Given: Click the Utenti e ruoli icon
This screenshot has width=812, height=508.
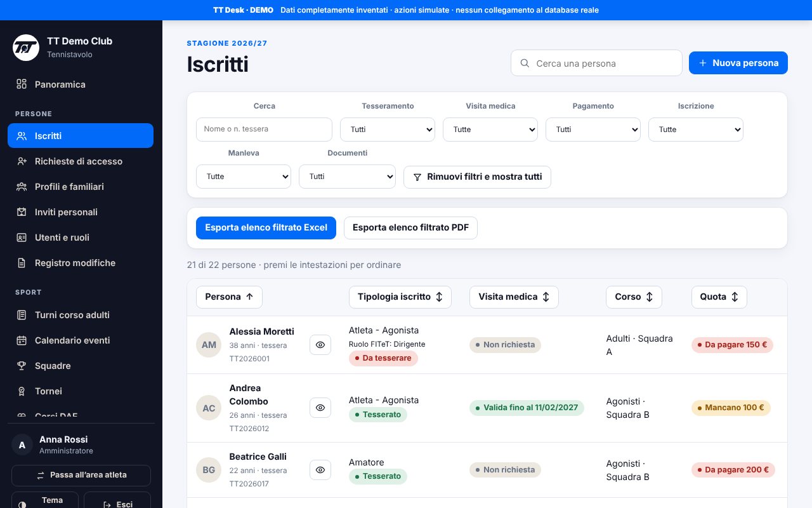Looking at the screenshot, I should 22,237.
